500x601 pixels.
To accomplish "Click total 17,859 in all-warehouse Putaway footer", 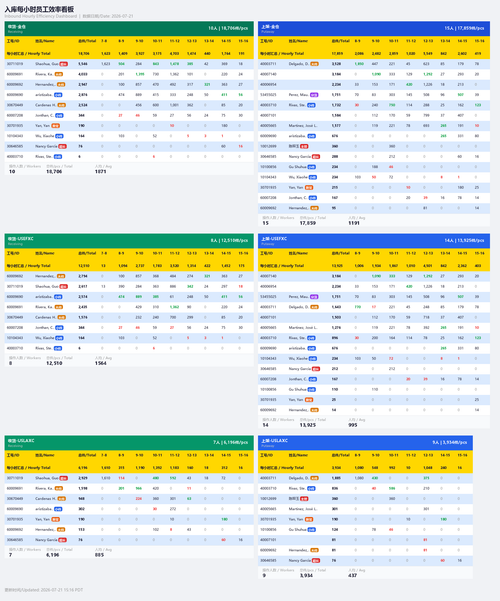I will [x=308, y=223].
